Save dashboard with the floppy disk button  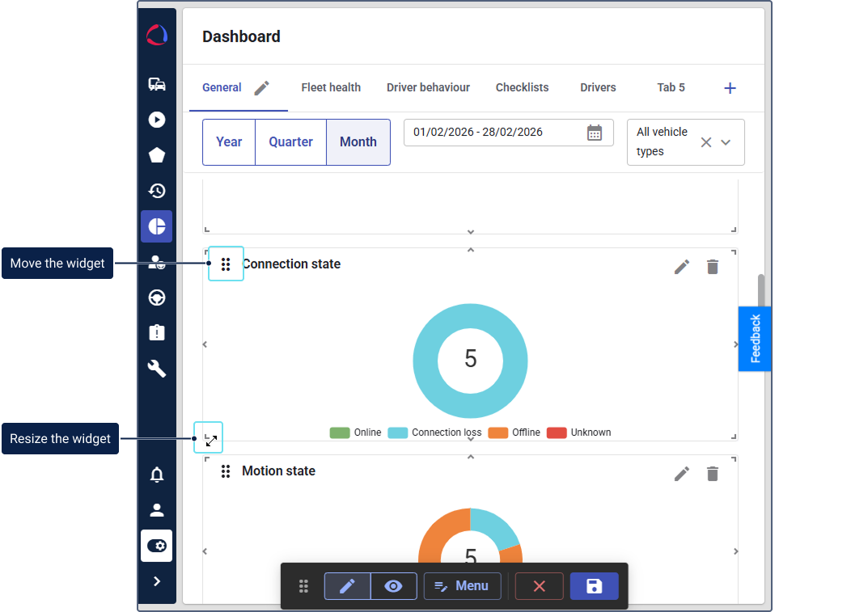point(594,586)
